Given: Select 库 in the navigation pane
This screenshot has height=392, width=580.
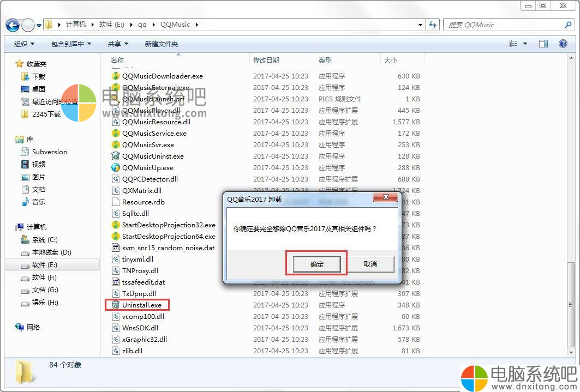Looking at the screenshot, I should (x=25, y=139).
